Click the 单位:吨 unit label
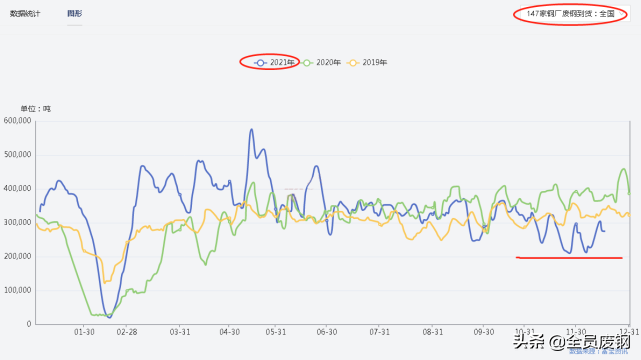 click(36, 109)
